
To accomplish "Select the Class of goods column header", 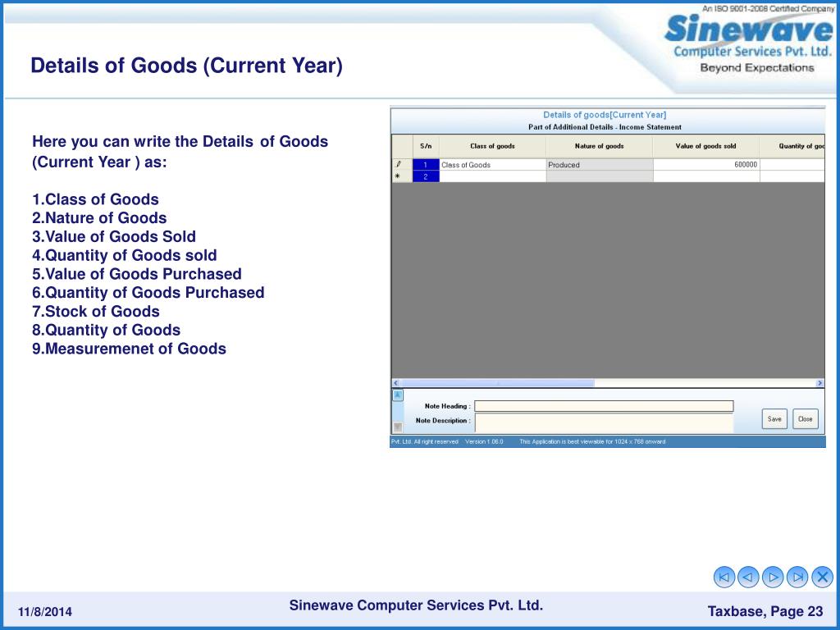I will tap(492, 146).
